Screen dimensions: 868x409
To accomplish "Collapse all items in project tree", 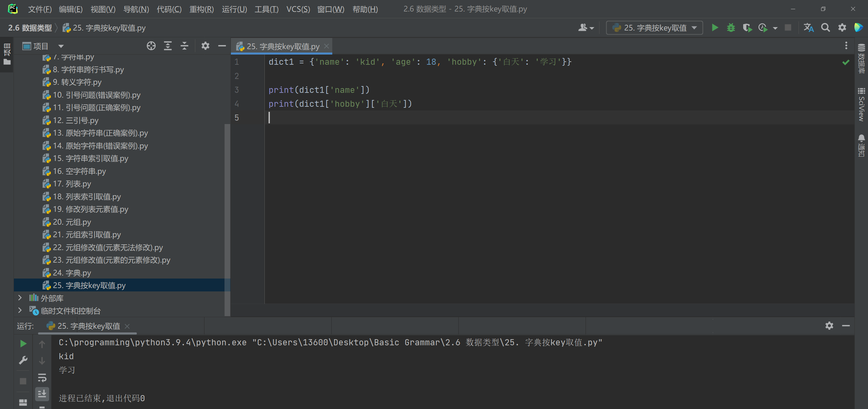I will tap(184, 46).
